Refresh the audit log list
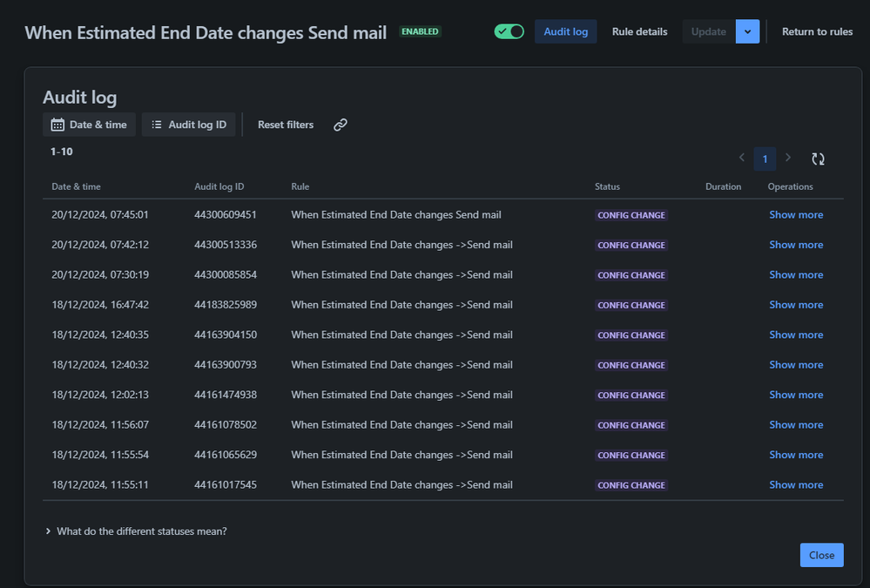The width and height of the screenshot is (870, 588). 818,159
